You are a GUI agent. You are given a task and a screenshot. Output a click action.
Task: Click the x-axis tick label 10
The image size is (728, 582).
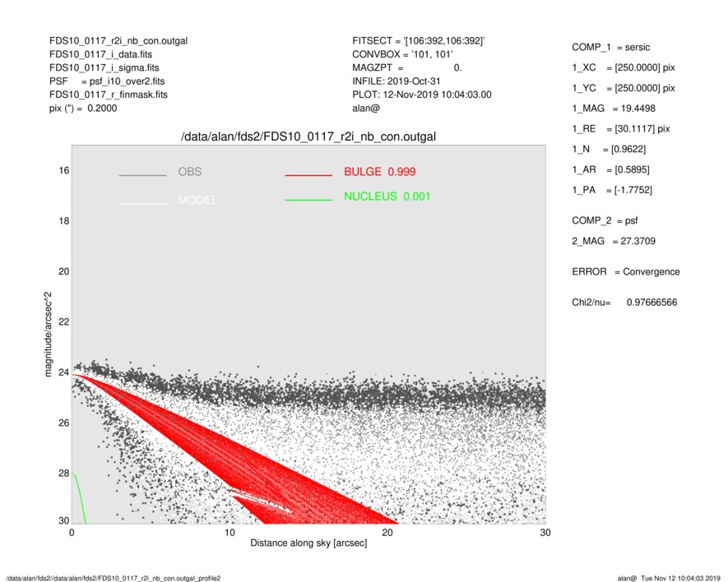230,533
